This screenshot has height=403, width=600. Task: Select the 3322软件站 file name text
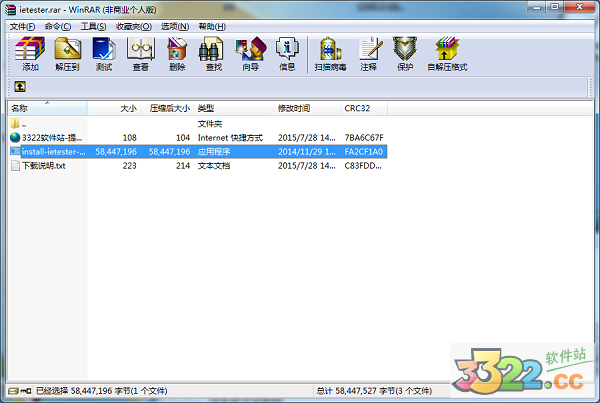pyautogui.click(x=52, y=138)
